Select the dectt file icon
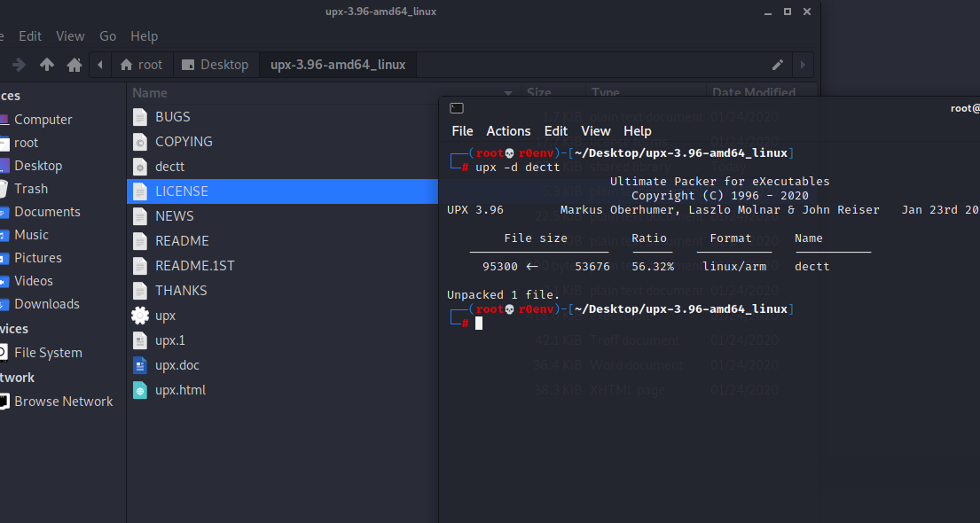The width and height of the screenshot is (980, 523). tap(140, 167)
